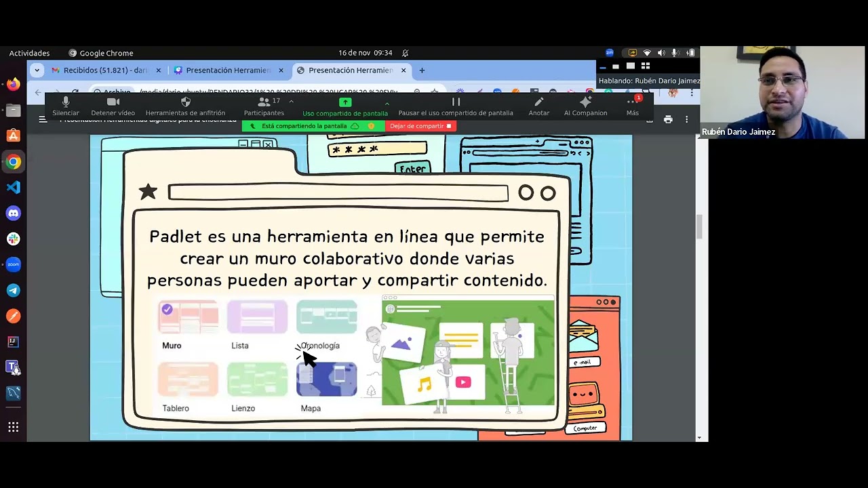Viewport: 868px width, 488px height.
Task: Open Herramientas de anfitrión shield
Action: [185, 106]
